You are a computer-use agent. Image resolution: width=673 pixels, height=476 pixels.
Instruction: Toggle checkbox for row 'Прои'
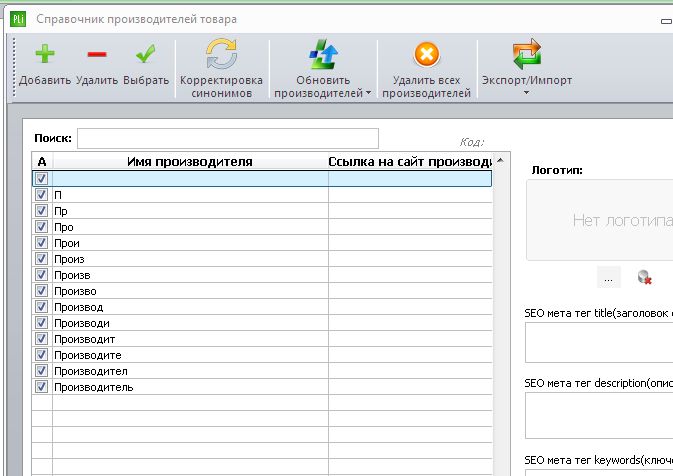[41, 243]
